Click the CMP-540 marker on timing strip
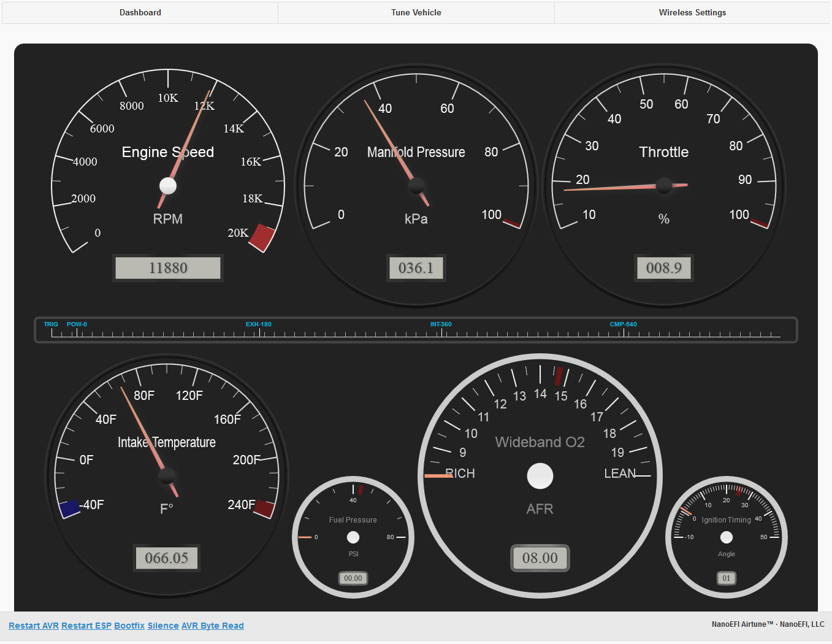832x644 pixels. [x=624, y=324]
